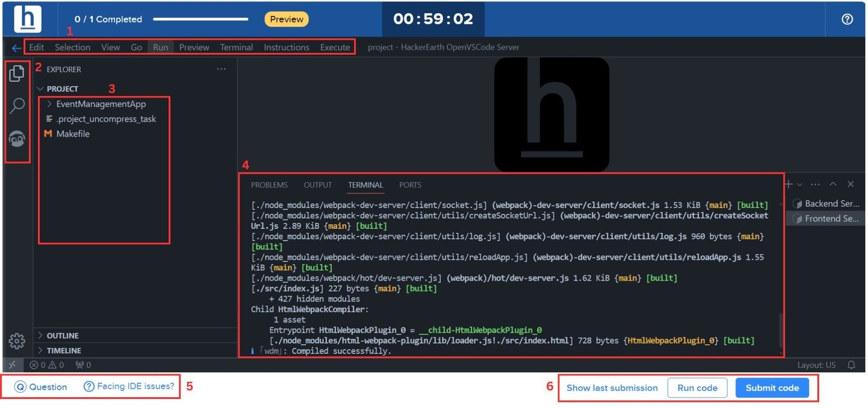Click the completion progress bar

coord(201,19)
